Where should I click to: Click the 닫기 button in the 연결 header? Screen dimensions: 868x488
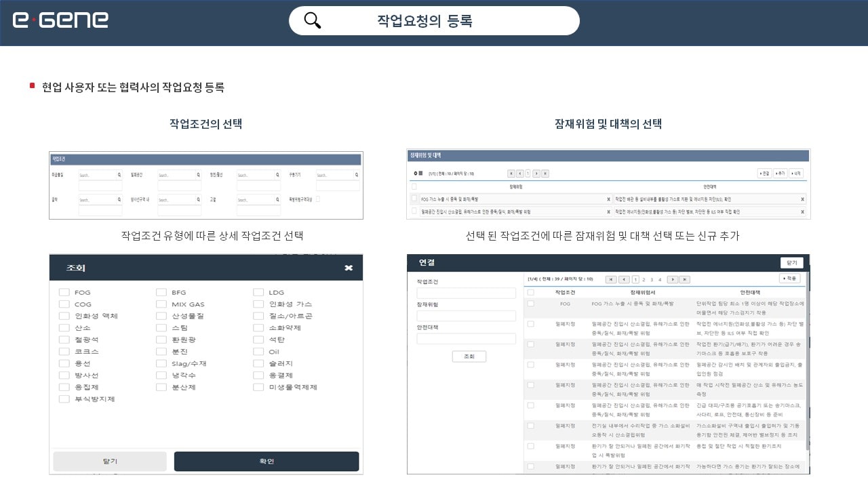click(791, 263)
